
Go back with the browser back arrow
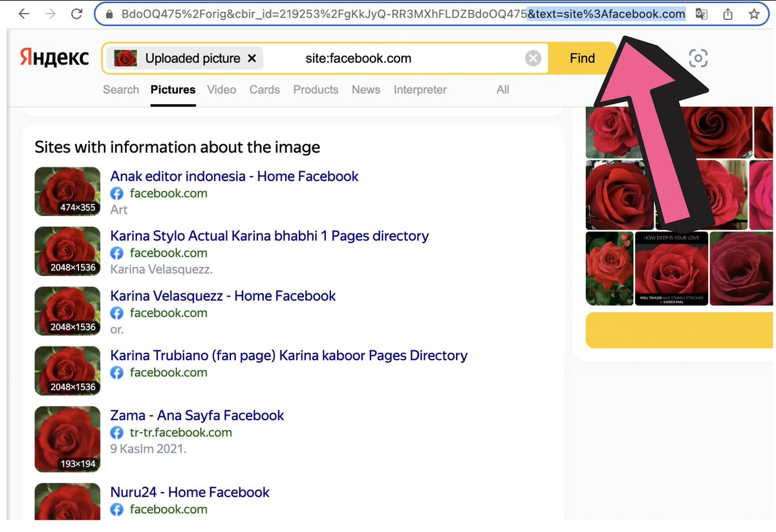coord(24,14)
